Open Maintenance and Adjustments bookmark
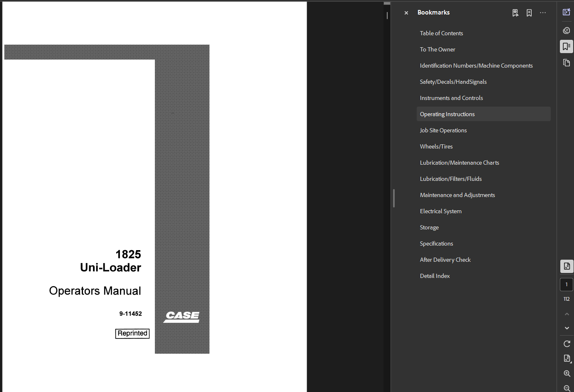The image size is (574, 392). pyautogui.click(x=457, y=195)
